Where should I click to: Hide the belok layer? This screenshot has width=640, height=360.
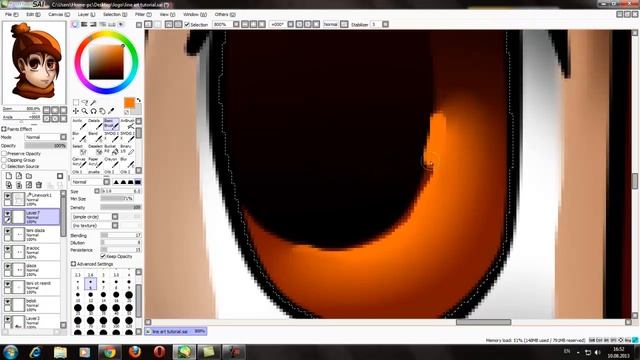(x=7, y=301)
